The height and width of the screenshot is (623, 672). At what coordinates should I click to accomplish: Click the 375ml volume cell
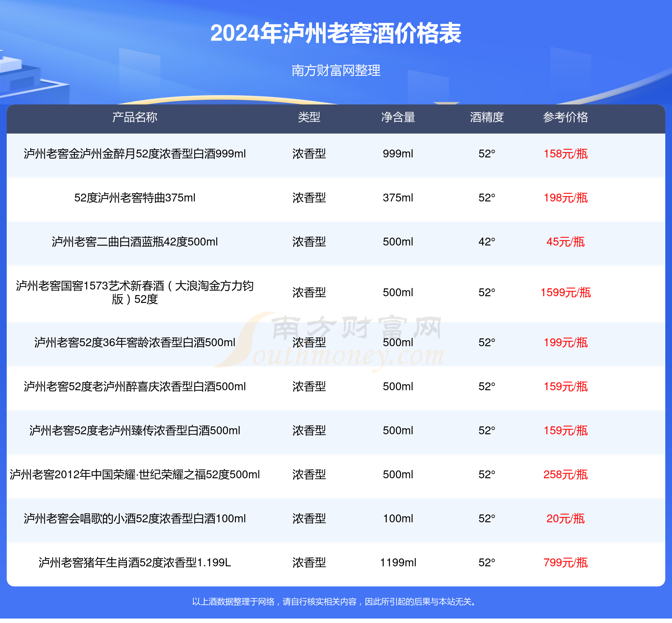click(398, 198)
